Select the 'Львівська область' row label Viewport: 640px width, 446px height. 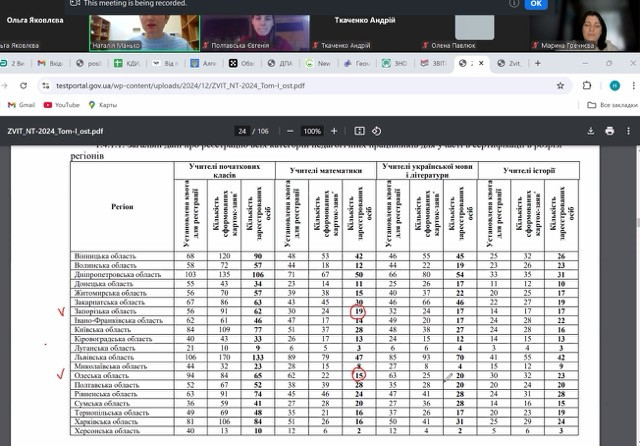[x=104, y=357]
